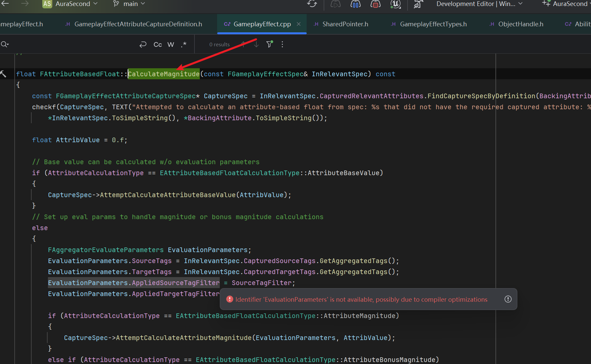Click SourceTagFilter variable
Viewport: 591px width, 364px height.
262,283
